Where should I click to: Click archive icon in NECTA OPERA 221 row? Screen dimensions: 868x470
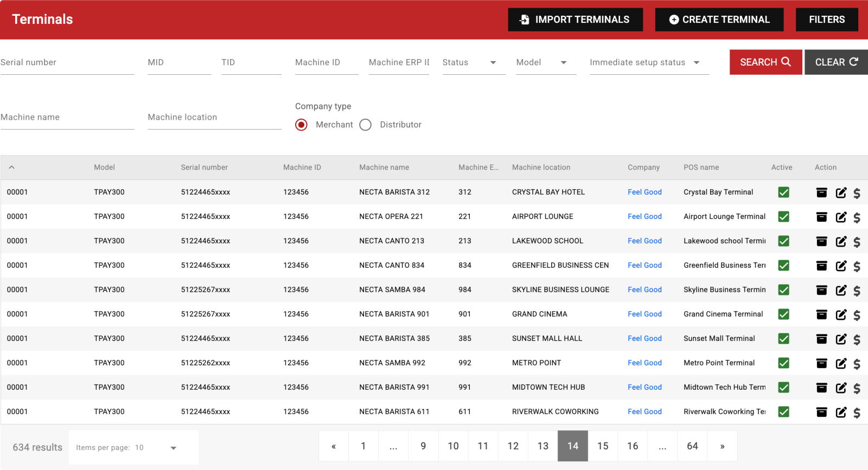(x=822, y=217)
